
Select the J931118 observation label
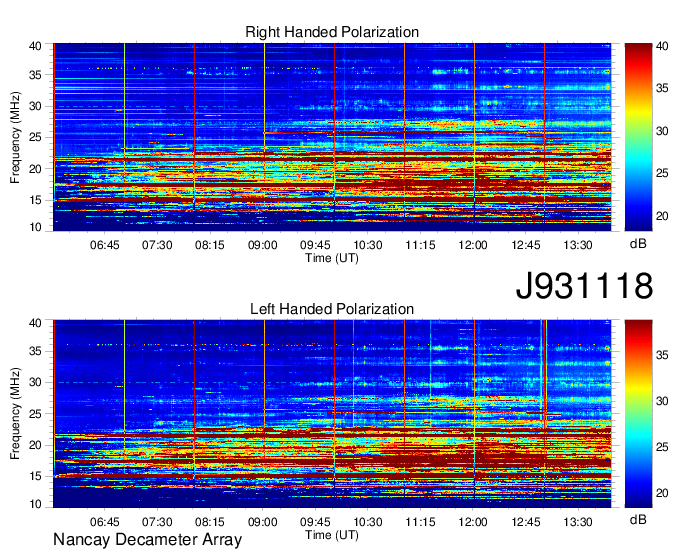pyautogui.click(x=584, y=285)
